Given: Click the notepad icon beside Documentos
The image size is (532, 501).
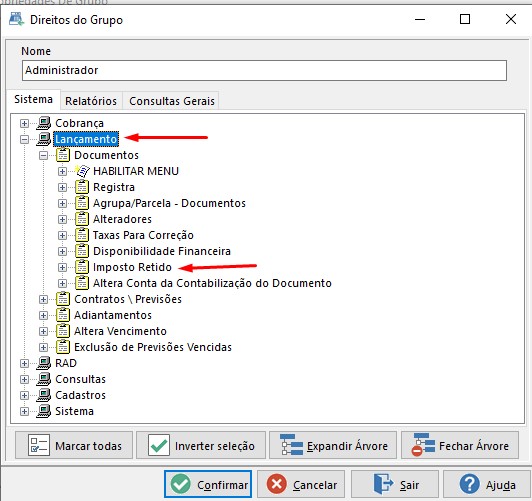Looking at the screenshot, I should point(63,155).
